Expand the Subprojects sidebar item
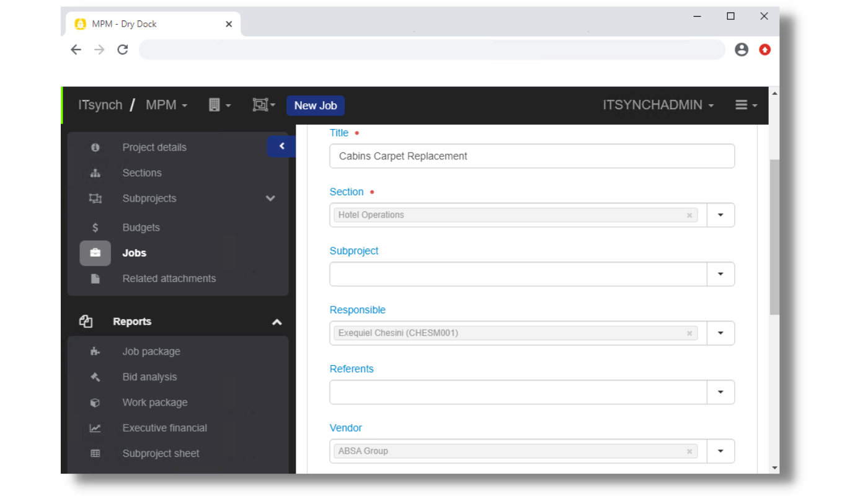Screen dimensions: 868x496 (x=270, y=198)
